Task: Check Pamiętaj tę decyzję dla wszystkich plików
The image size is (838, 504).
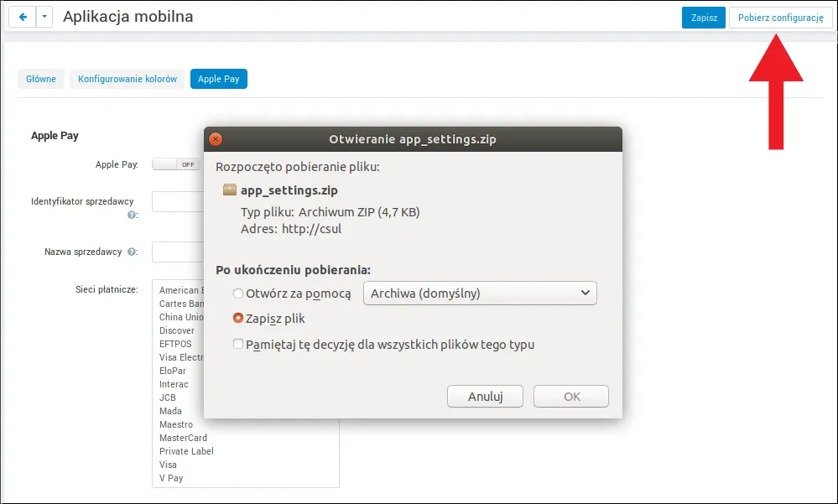Action: click(x=238, y=344)
